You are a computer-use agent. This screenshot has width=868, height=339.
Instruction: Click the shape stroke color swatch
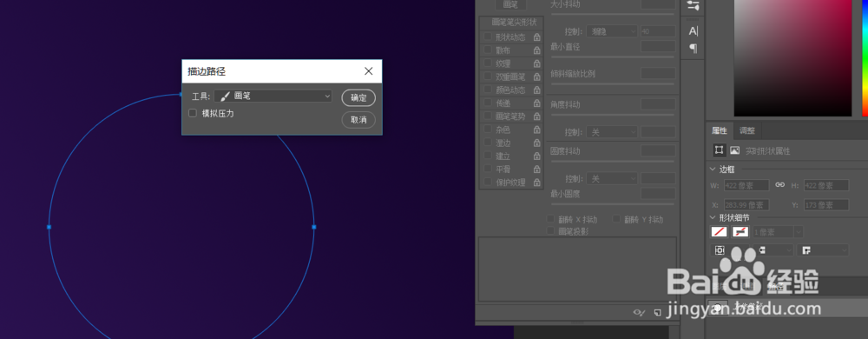(x=740, y=232)
